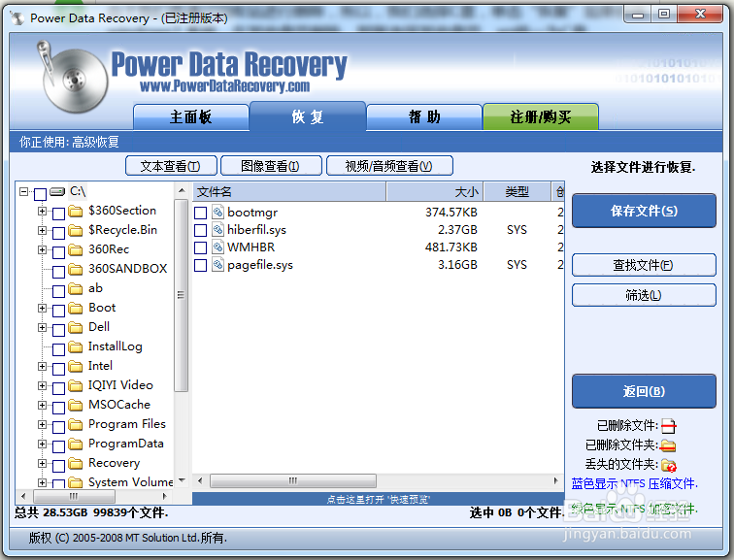Expand the ProgramData folder node
Image resolution: width=734 pixels, height=560 pixels.
pyautogui.click(x=42, y=444)
